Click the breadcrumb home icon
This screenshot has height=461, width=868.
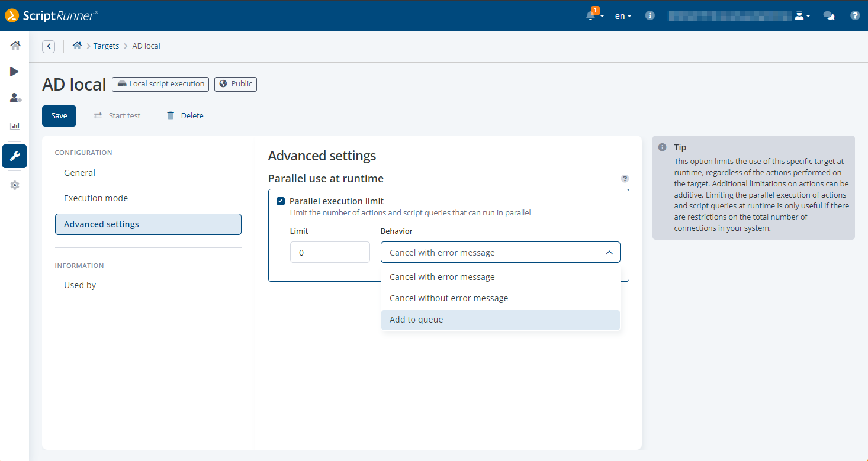pyautogui.click(x=77, y=46)
